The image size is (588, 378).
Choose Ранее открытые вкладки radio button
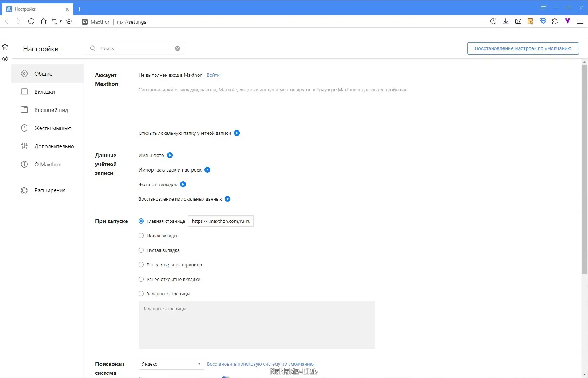click(x=141, y=279)
